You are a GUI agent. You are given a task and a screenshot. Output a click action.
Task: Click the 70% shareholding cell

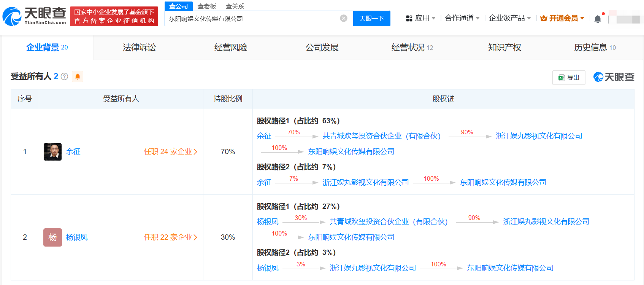pos(228,151)
